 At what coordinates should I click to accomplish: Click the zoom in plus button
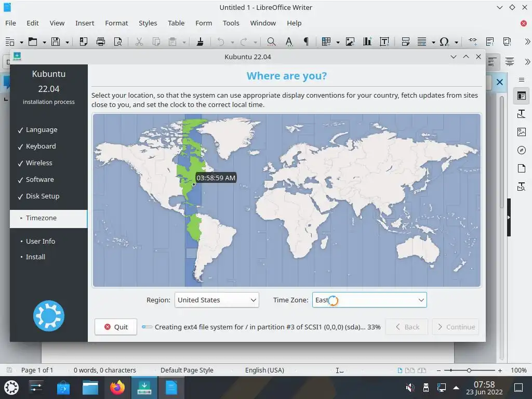500,370
